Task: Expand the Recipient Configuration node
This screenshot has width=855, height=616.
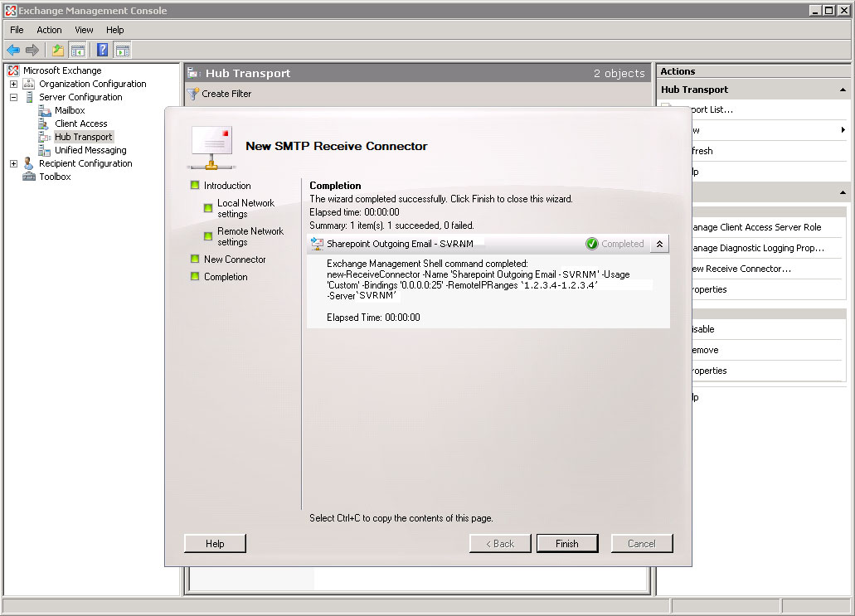Action: click(x=13, y=163)
